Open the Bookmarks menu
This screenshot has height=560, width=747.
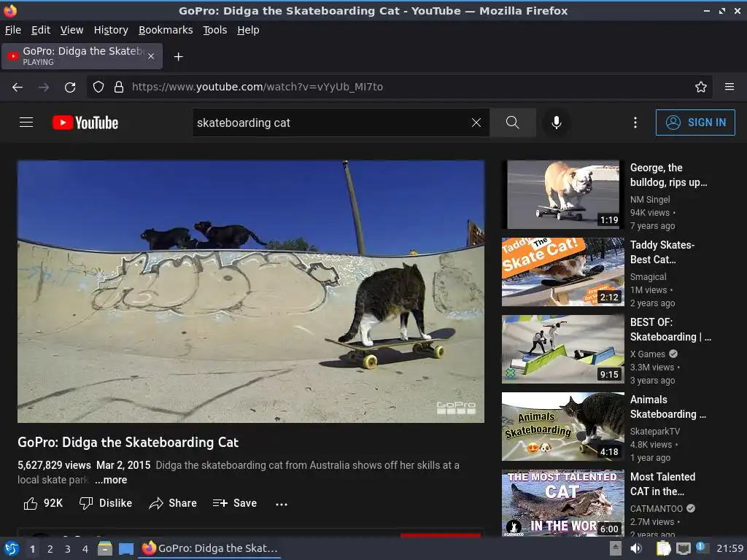point(166,30)
